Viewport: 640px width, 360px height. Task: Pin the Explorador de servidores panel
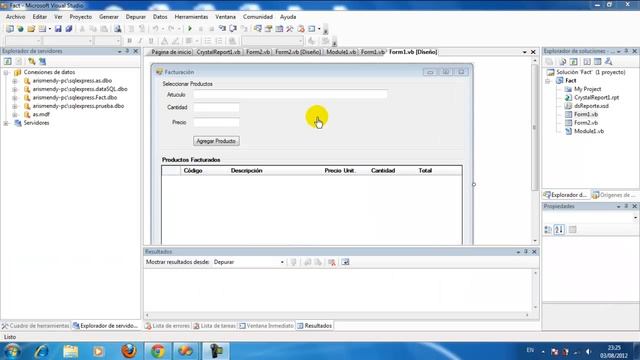(x=127, y=51)
